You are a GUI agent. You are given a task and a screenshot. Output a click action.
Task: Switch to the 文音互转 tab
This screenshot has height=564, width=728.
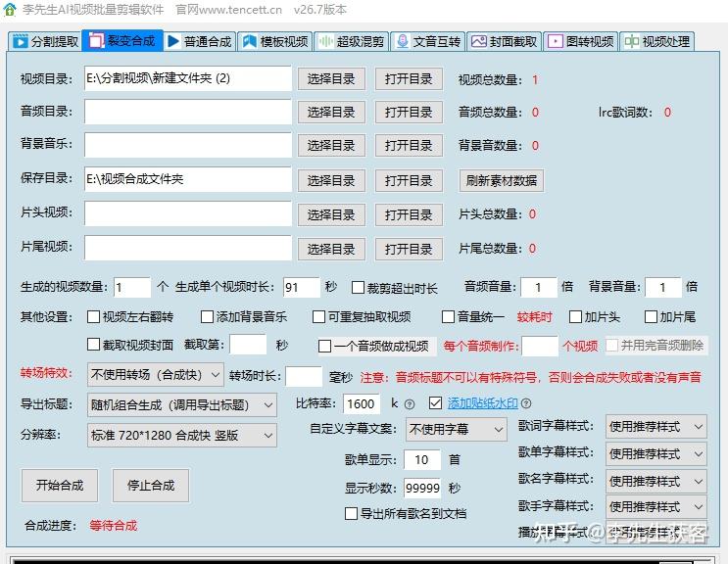pyautogui.click(x=428, y=41)
